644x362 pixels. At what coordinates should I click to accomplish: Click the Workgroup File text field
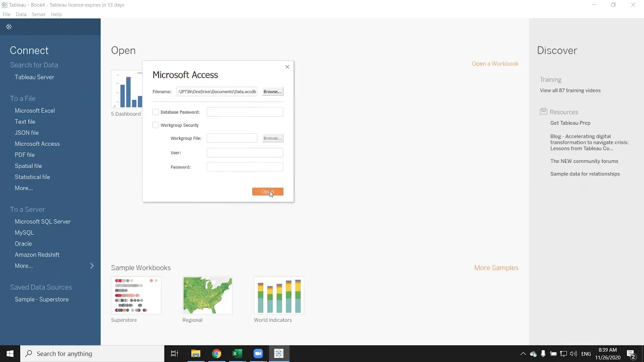232,138
